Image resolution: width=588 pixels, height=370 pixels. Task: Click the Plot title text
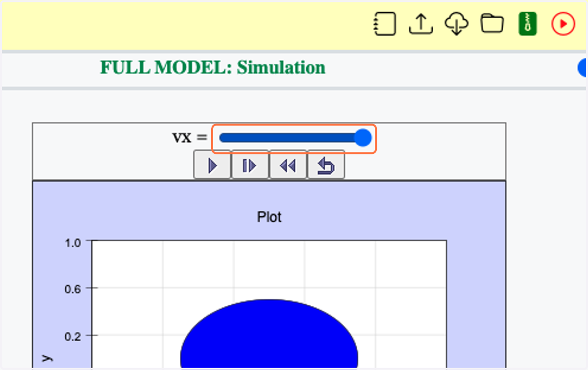coord(269,217)
